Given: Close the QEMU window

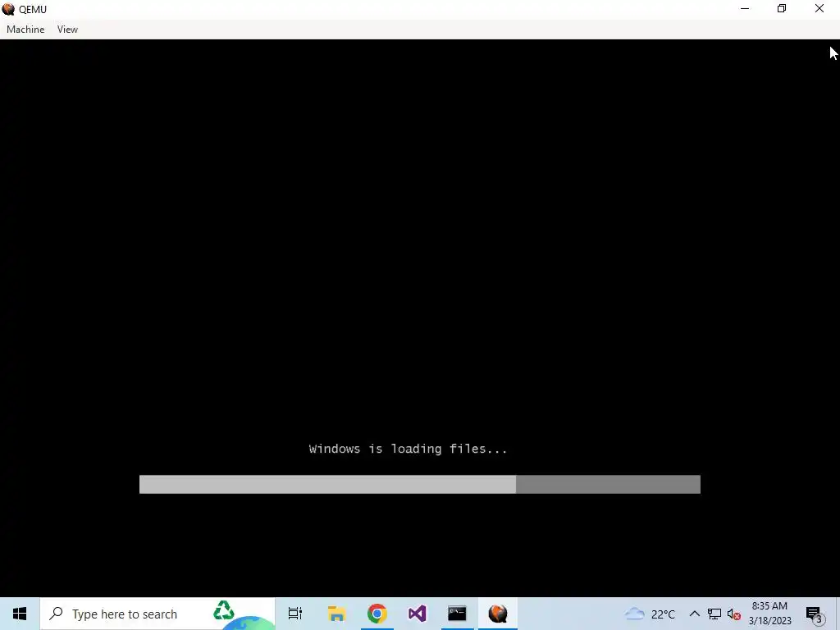Looking at the screenshot, I should point(819,8).
